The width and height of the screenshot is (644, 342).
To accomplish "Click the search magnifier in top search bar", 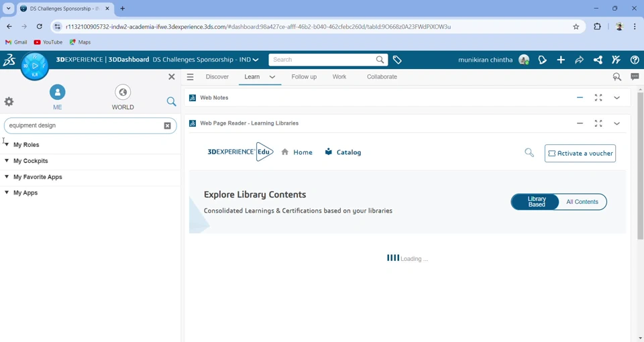I will (380, 60).
